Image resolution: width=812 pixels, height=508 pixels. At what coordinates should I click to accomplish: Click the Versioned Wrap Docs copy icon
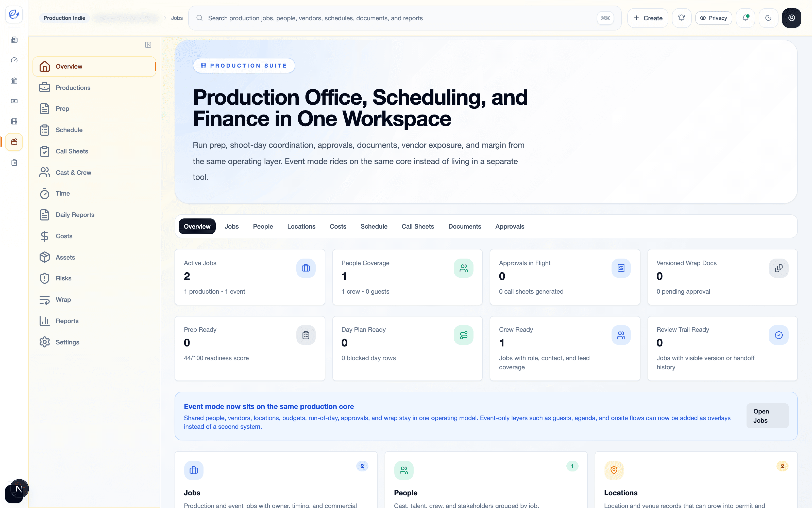(779, 268)
